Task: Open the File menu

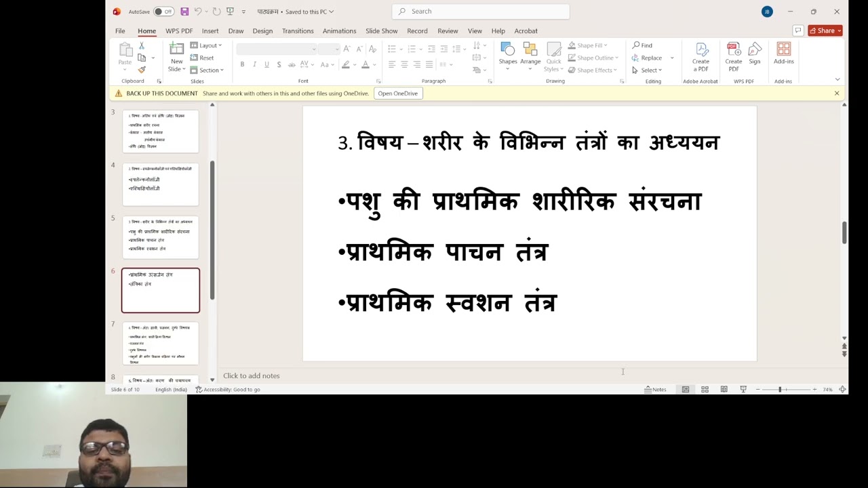Action: point(120,30)
